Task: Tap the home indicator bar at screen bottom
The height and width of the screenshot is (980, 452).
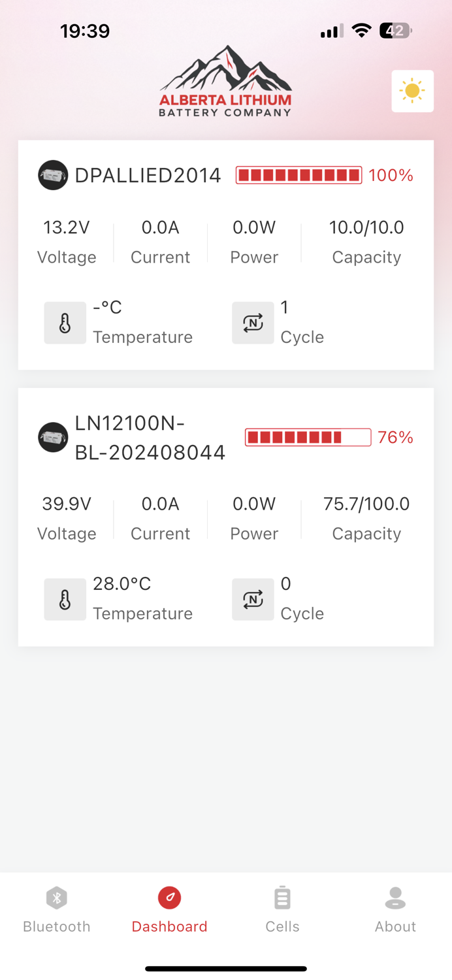Action: (226, 968)
